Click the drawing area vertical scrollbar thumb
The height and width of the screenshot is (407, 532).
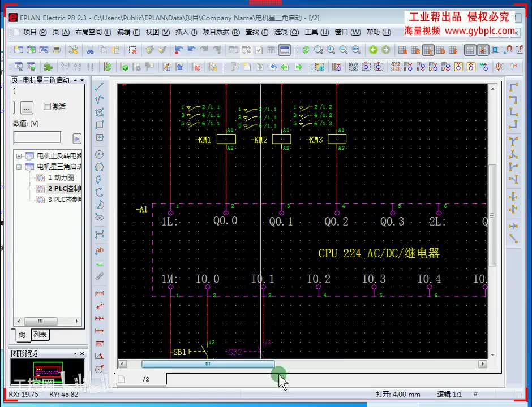492,215
